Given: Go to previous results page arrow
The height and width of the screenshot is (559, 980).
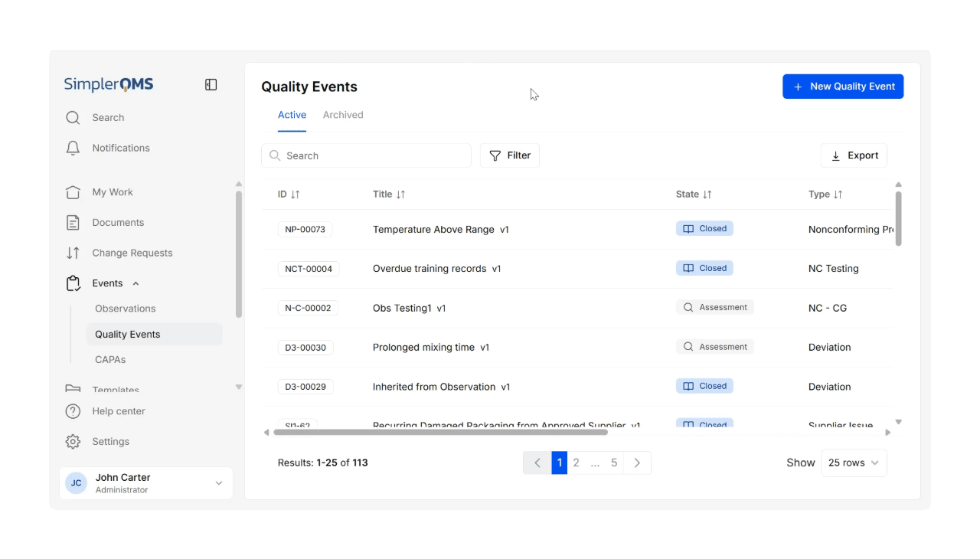Looking at the screenshot, I should click(x=537, y=463).
